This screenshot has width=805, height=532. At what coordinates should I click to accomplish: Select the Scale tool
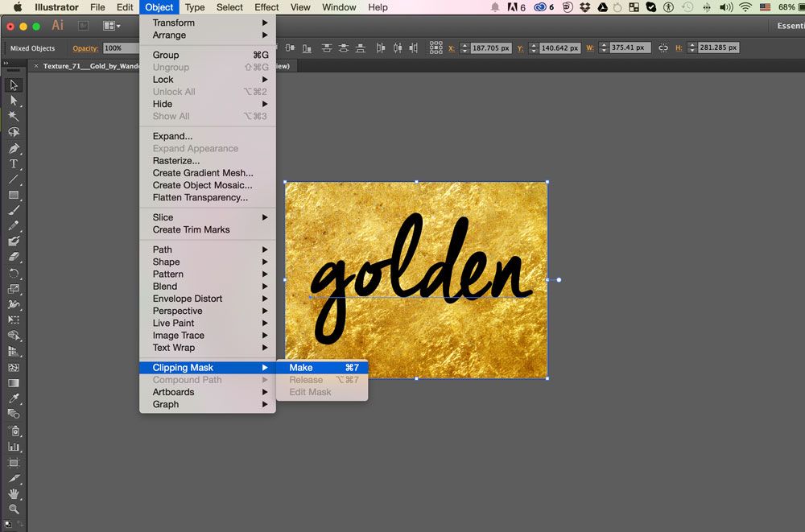point(14,289)
